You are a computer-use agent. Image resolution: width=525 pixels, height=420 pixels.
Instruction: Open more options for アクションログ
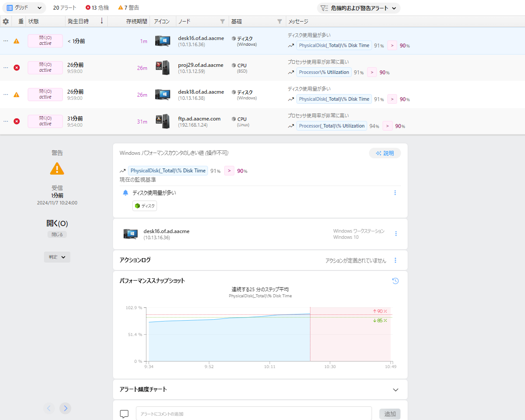coord(395,260)
